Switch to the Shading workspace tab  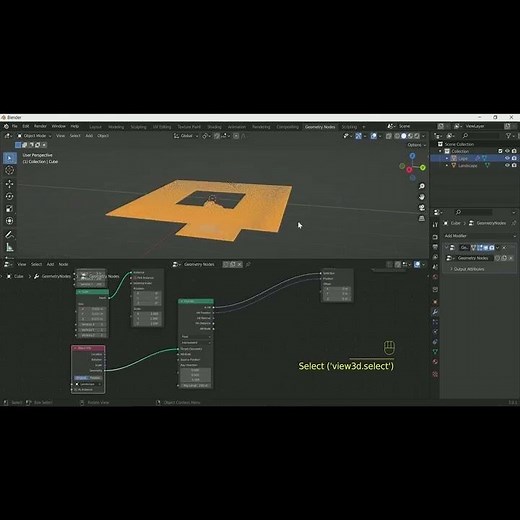pos(214,127)
